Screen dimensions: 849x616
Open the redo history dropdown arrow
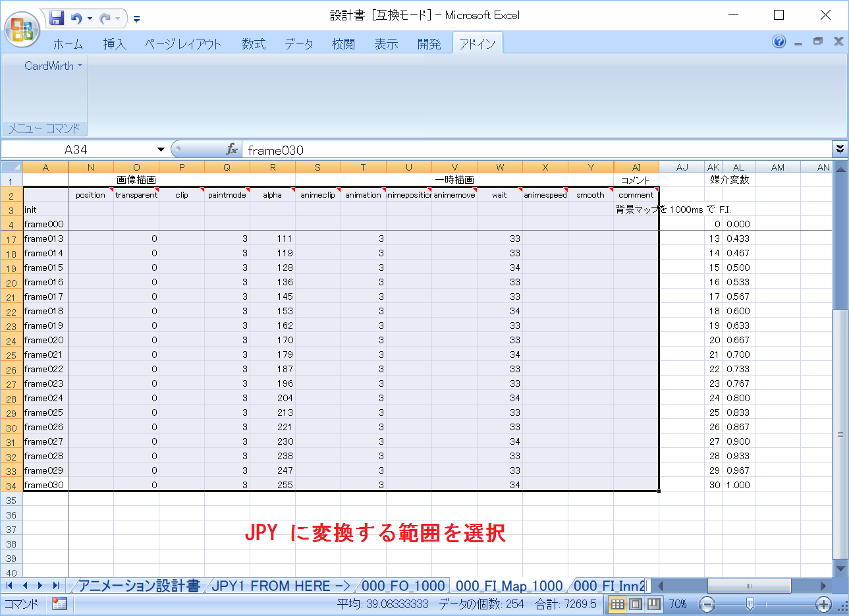point(118,18)
